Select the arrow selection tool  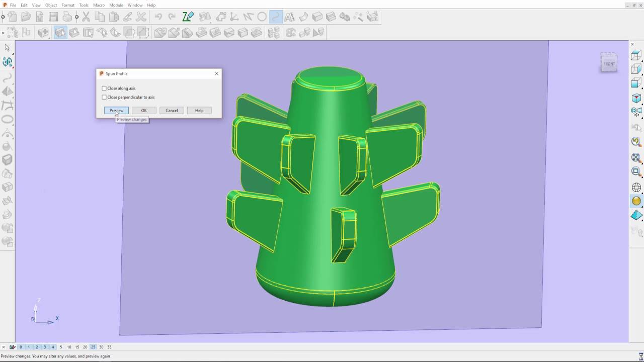pos(8,48)
